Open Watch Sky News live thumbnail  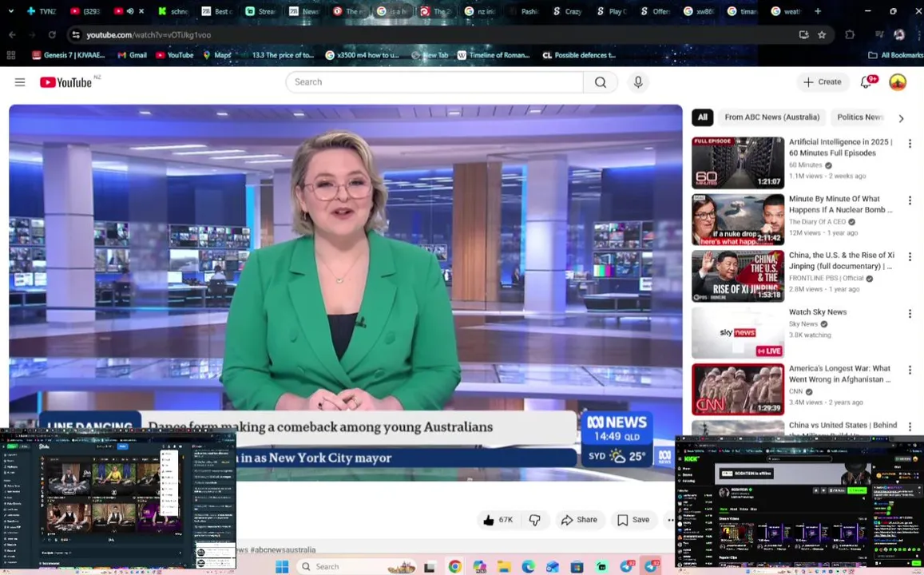738,333
